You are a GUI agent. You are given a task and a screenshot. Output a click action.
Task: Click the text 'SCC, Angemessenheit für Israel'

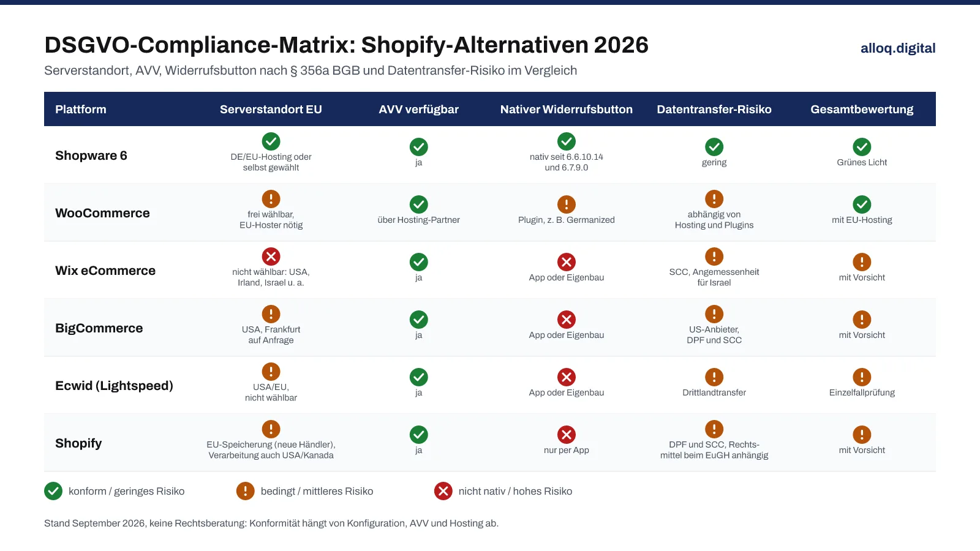point(714,277)
